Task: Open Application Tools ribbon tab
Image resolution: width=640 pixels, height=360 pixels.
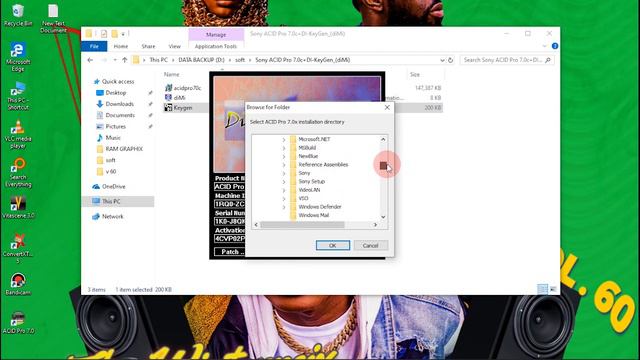Action: point(216,46)
